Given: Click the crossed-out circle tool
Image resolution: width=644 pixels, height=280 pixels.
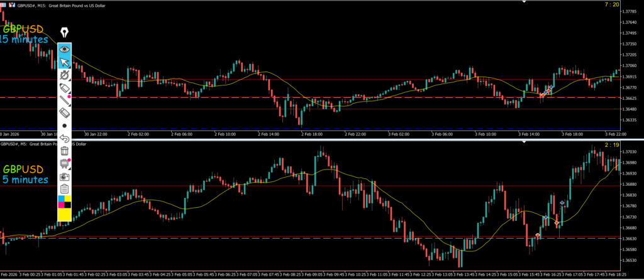Looking at the screenshot, I should tap(64, 75).
